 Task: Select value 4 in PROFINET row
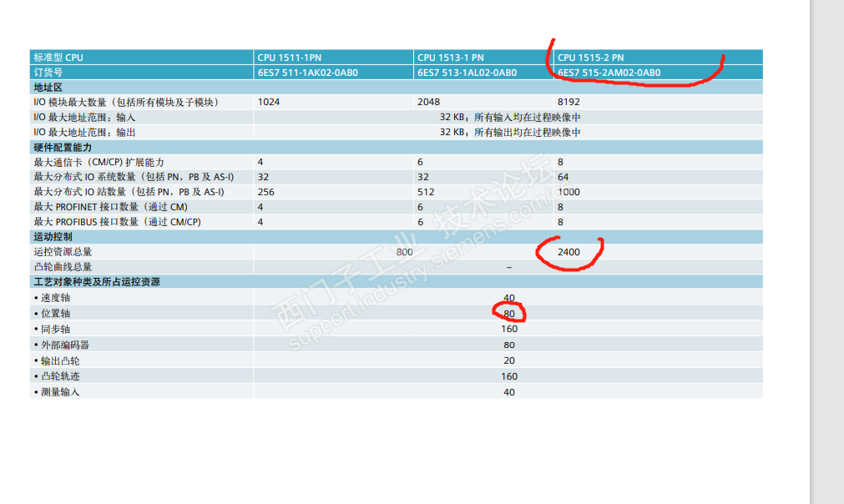[260, 207]
